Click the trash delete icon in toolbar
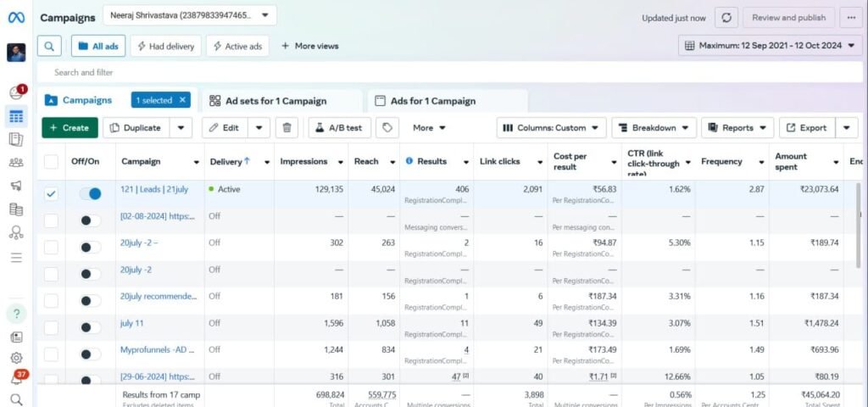Image resolution: width=868 pixels, height=407 pixels. tap(287, 128)
